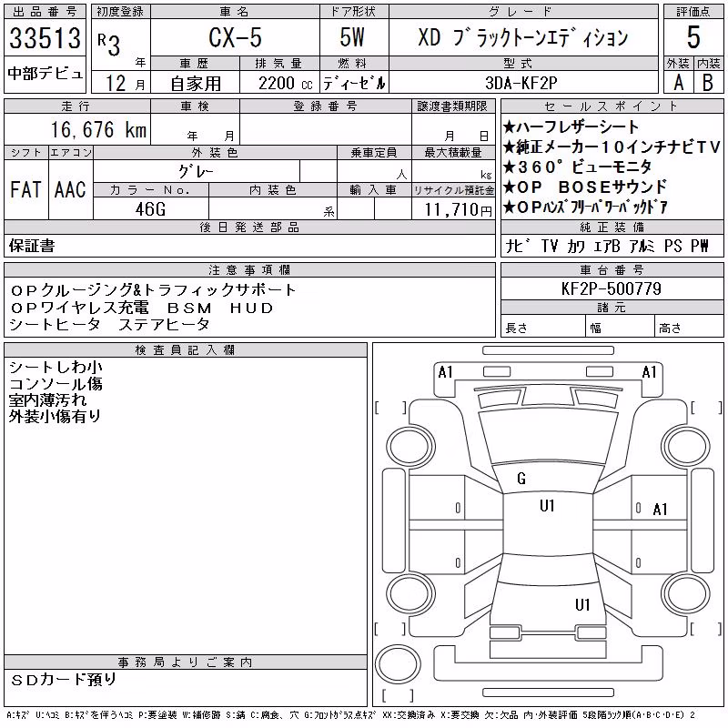Click lot number 33513

coord(45,38)
